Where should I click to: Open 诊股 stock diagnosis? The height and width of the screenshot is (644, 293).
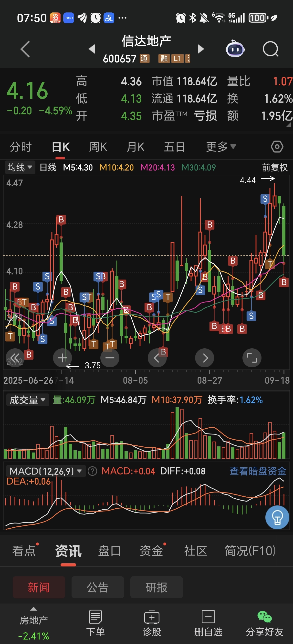pos(152,624)
